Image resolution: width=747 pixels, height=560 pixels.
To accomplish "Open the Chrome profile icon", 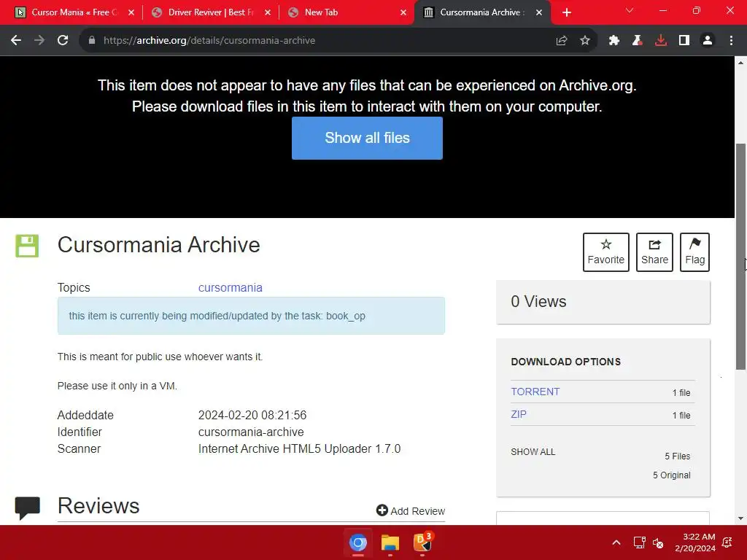I will (708, 41).
